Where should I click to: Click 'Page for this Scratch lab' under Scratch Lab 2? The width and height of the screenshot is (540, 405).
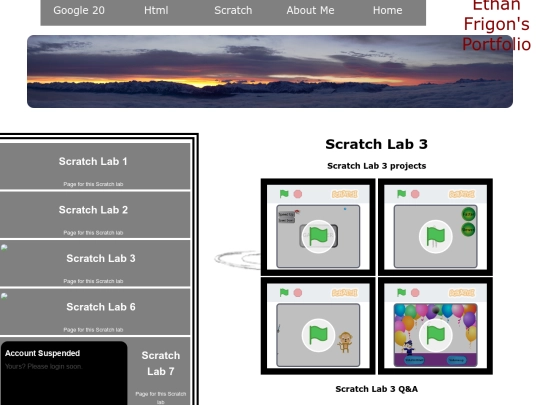pyautogui.click(x=93, y=232)
